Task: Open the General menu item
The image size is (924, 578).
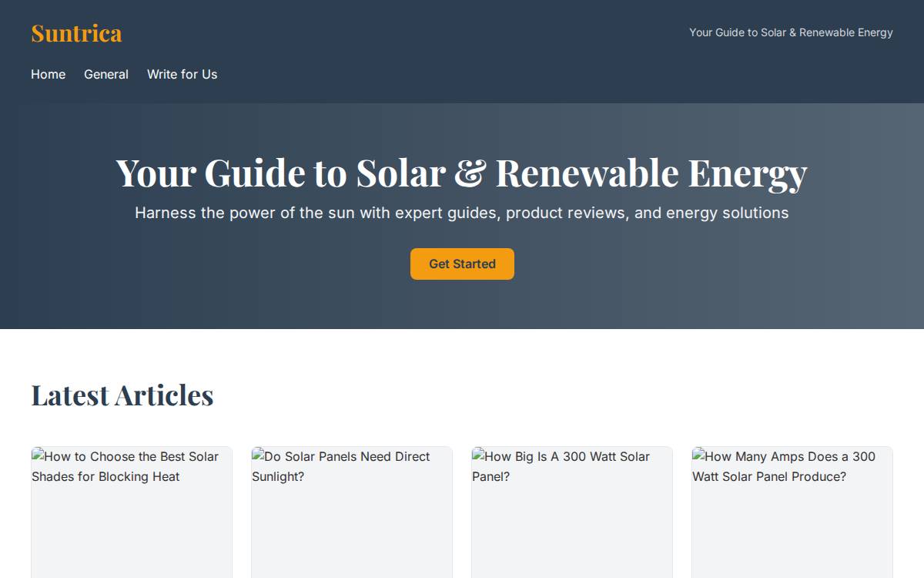Action: click(x=106, y=74)
